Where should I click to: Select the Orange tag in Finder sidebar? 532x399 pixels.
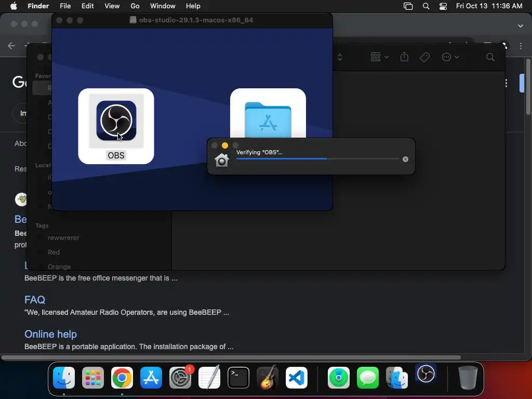tap(59, 267)
